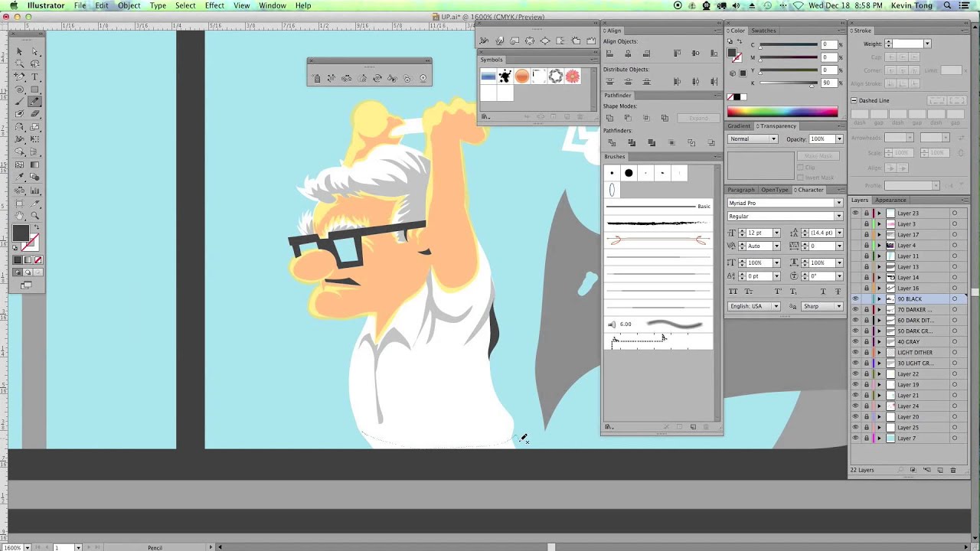Toggle lock on LIGHT DITHER layer
This screenshot has width=980, height=551.
click(x=867, y=353)
